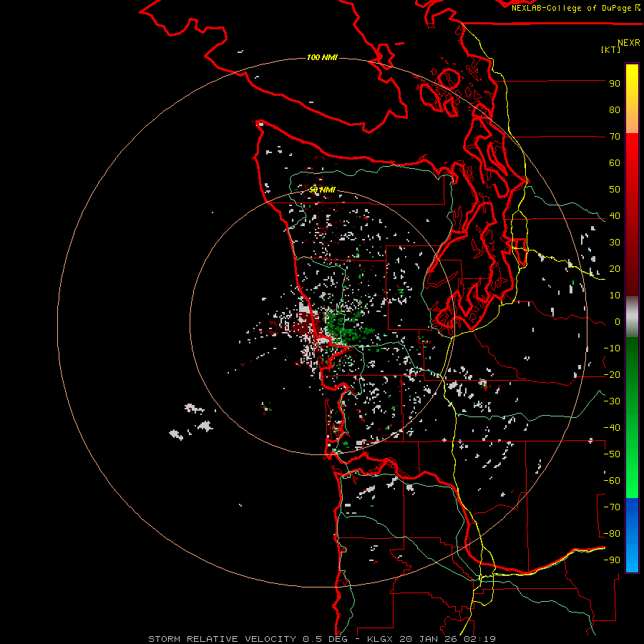
Task: Select the 10 value on the velocity scale
Action: (615, 296)
